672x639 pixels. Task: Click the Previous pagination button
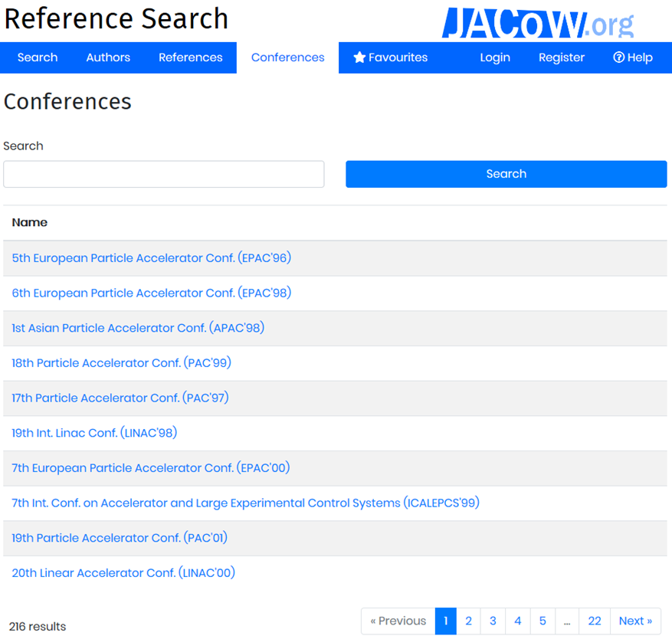coord(398,621)
